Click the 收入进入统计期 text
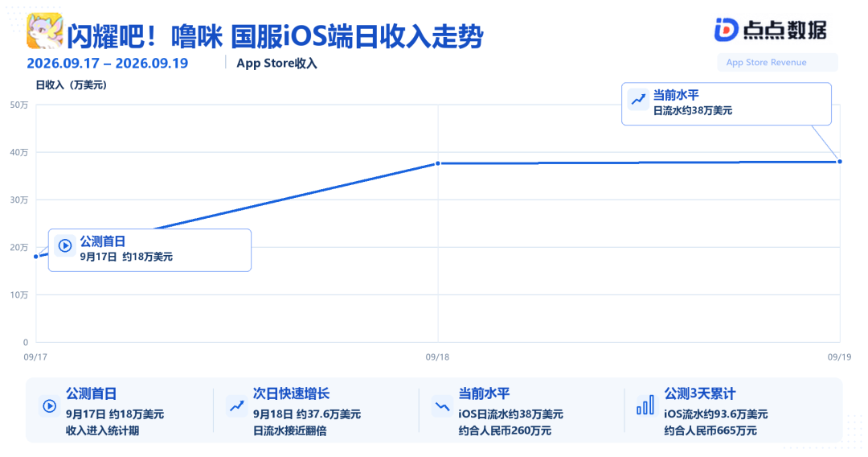This screenshot has width=868, height=457. point(102,430)
